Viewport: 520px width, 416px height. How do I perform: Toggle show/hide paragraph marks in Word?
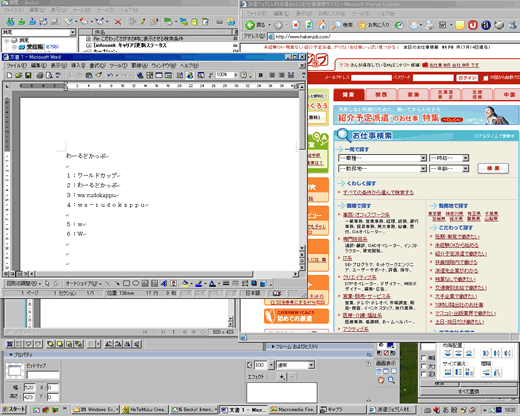pyautogui.click(x=210, y=75)
